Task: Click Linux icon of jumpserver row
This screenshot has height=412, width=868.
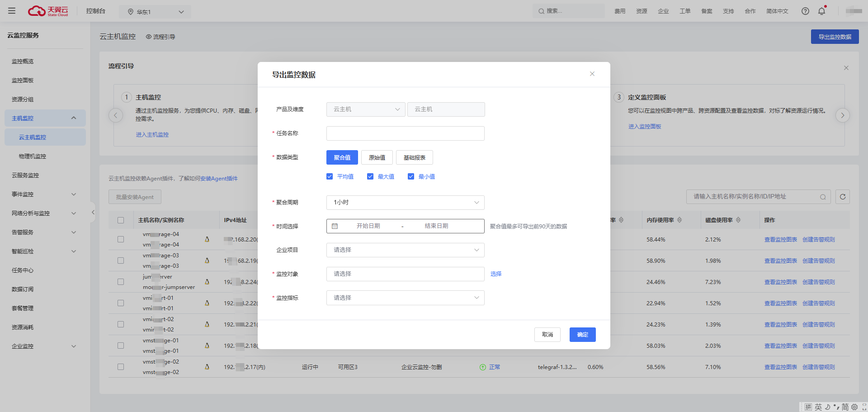Action: coord(207,282)
